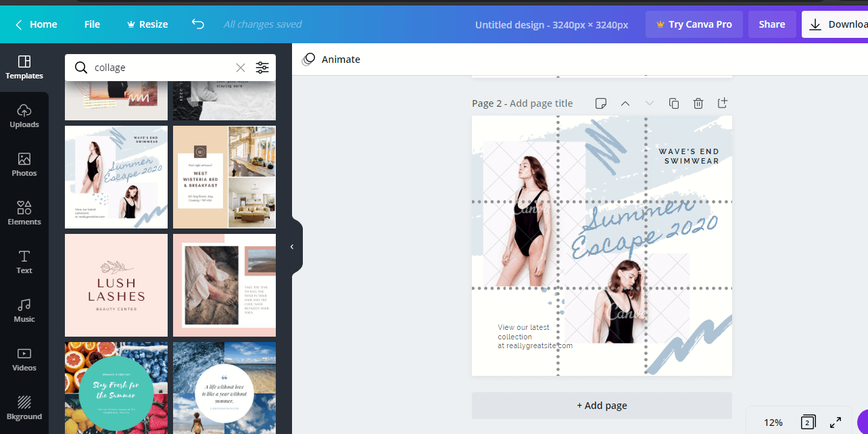The width and height of the screenshot is (868, 434).
Task: Open the Resize menu
Action: click(147, 24)
